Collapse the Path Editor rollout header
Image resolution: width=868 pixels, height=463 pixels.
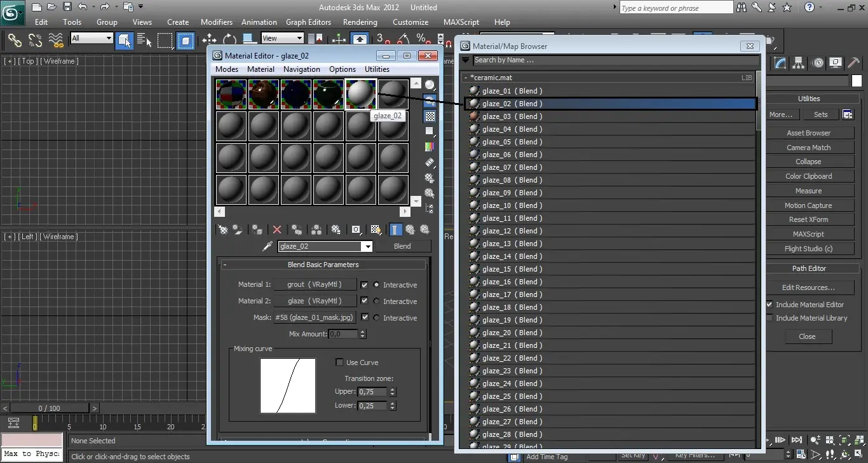point(809,268)
